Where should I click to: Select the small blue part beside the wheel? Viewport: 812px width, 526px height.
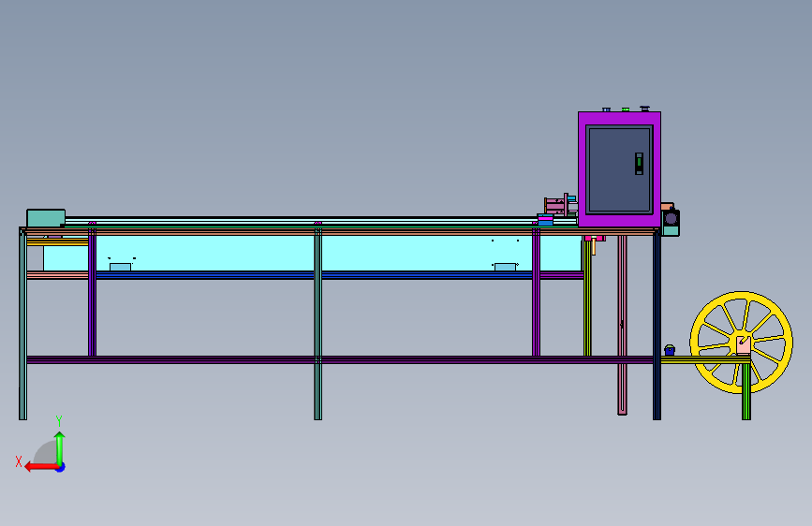(670, 350)
